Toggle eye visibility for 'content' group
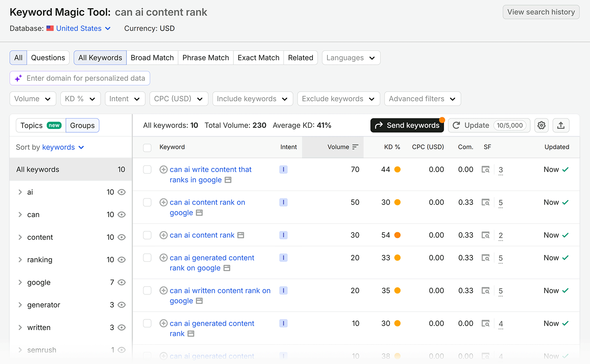The height and width of the screenshot is (364, 590). click(122, 237)
